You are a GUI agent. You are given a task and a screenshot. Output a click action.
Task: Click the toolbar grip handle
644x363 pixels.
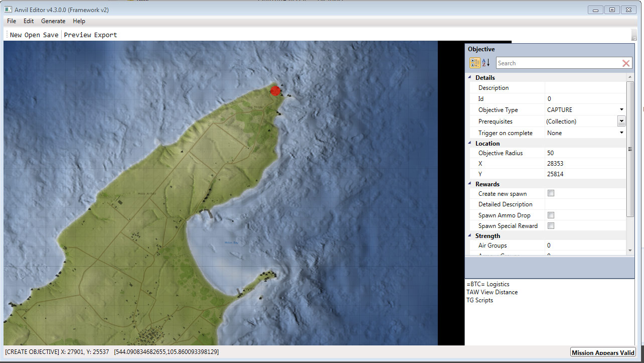click(7, 35)
